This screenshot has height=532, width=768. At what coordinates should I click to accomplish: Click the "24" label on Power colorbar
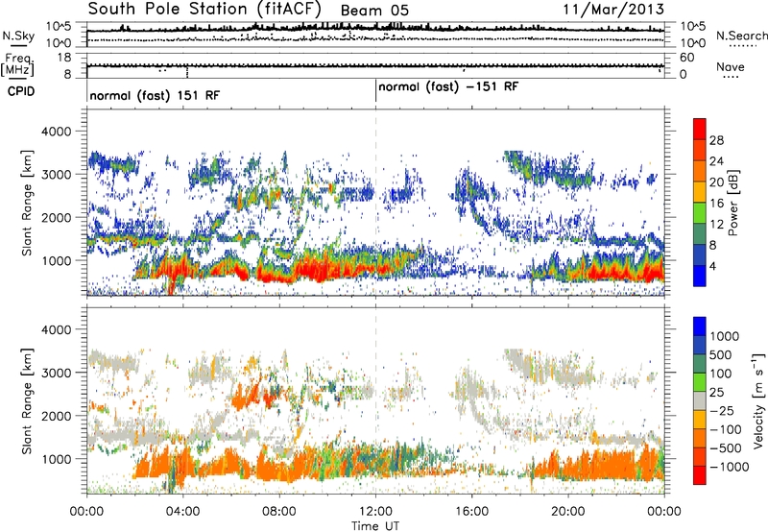716,161
